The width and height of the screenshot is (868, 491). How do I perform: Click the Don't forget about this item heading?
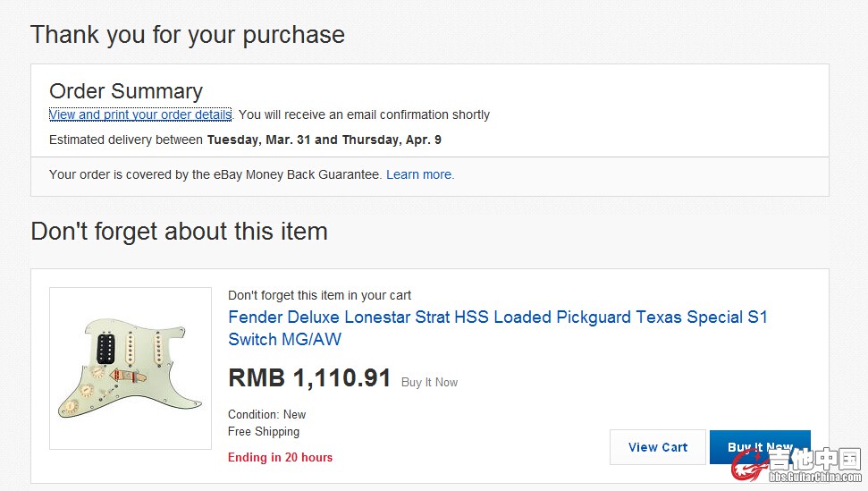pos(179,232)
